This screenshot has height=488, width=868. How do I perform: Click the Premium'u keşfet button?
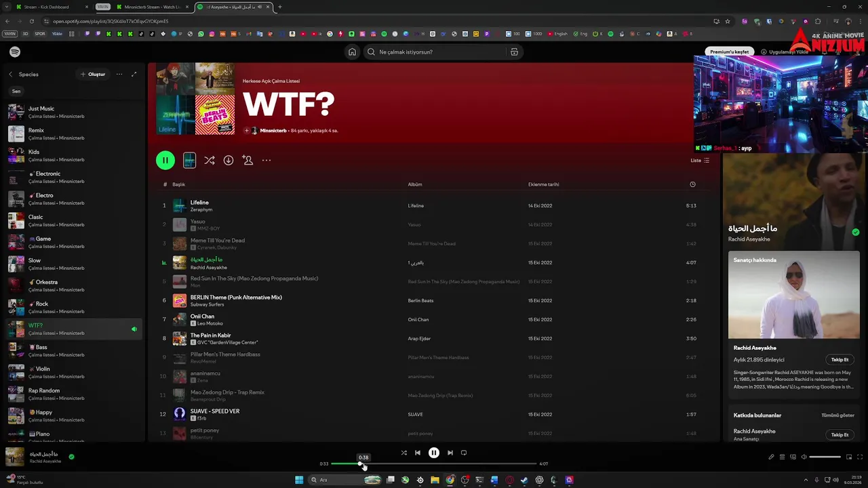729,52
